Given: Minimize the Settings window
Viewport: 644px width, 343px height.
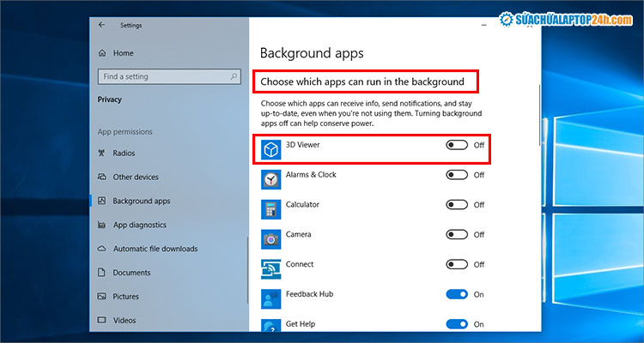Looking at the screenshot, I should (484, 26).
